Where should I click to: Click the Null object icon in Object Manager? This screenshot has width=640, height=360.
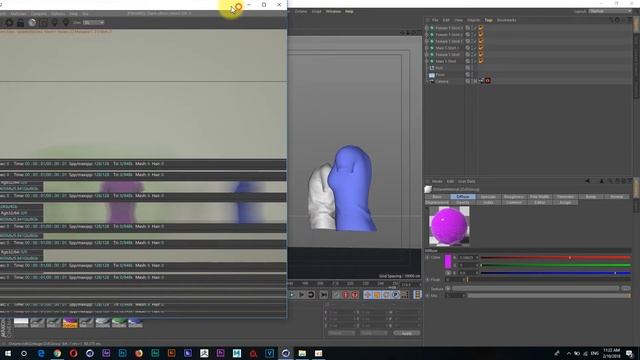pyautogui.click(x=432, y=68)
